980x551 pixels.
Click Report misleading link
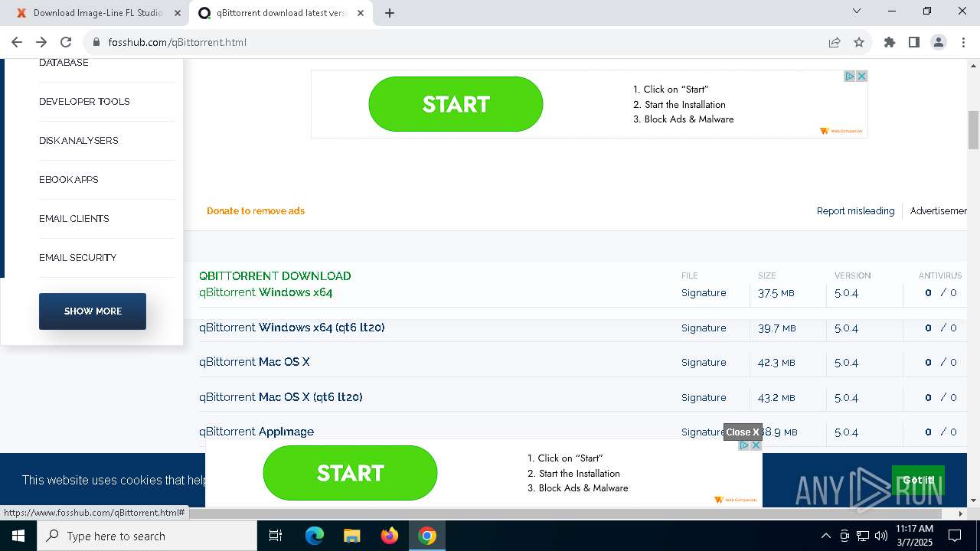point(855,211)
